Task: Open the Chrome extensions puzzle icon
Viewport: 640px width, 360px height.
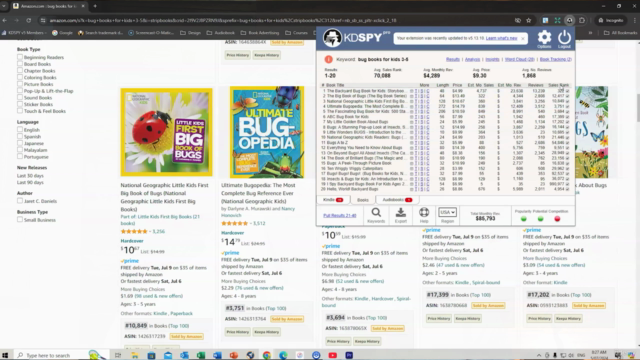Action: point(582,20)
